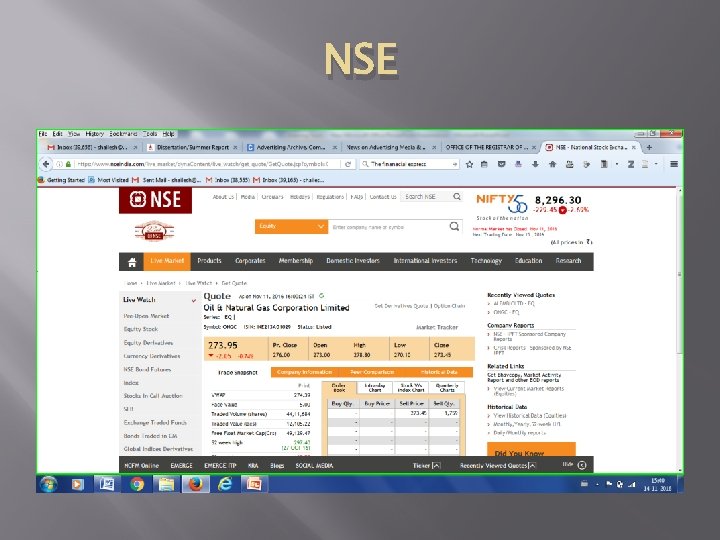Click the Firefox back arrow button
The width and height of the screenshot is (720, 540).
click(x=46, y=164)
